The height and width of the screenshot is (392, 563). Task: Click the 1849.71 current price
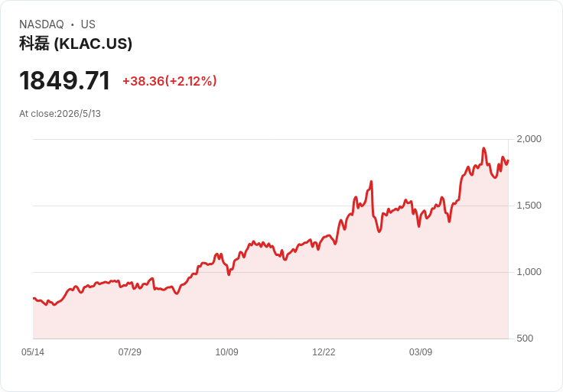tap(64, 81)
